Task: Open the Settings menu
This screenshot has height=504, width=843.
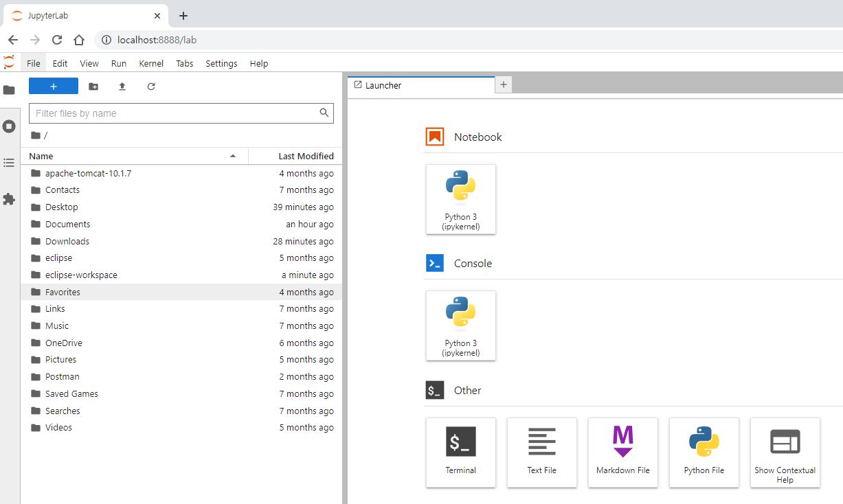Action: tap(221, 63)
